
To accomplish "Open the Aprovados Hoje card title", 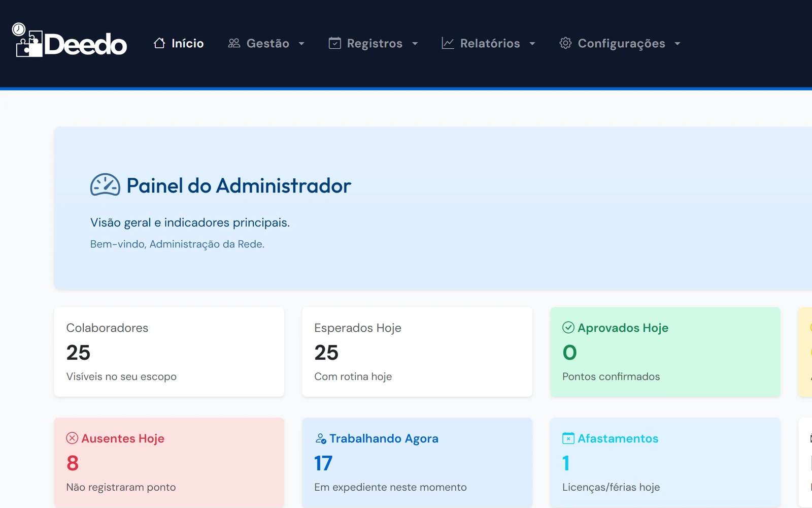I will [623, 328].
